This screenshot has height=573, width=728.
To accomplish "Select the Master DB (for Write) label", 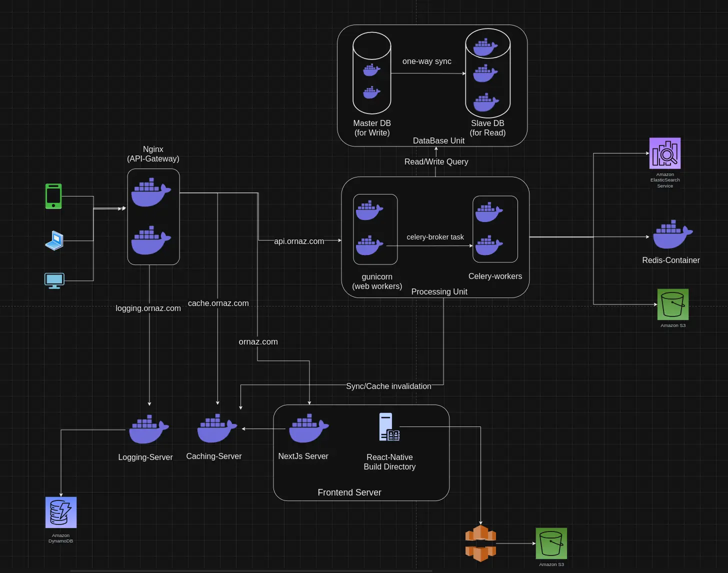I will coord(372,128).
